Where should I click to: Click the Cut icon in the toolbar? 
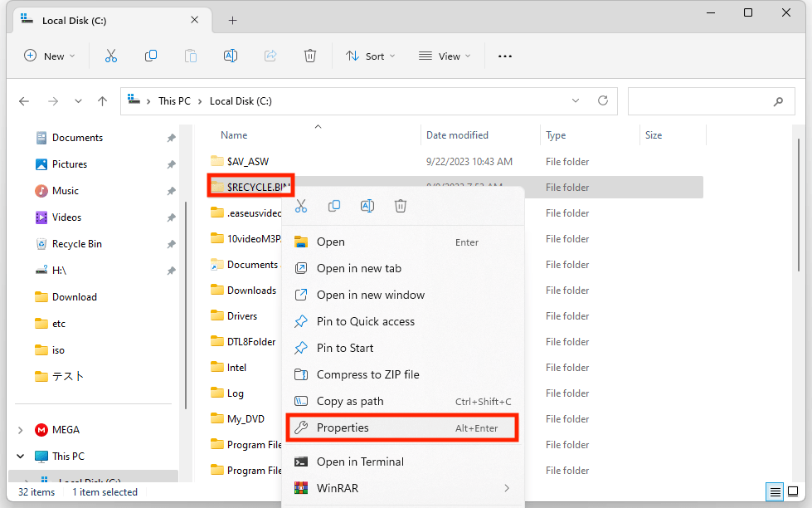111,56
